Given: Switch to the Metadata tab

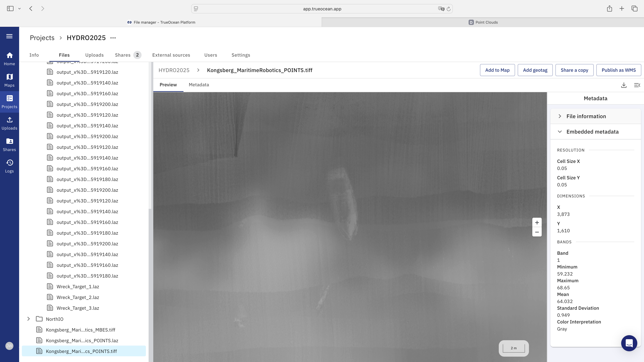Looking at the screenshot, I should tap(199, 85).
